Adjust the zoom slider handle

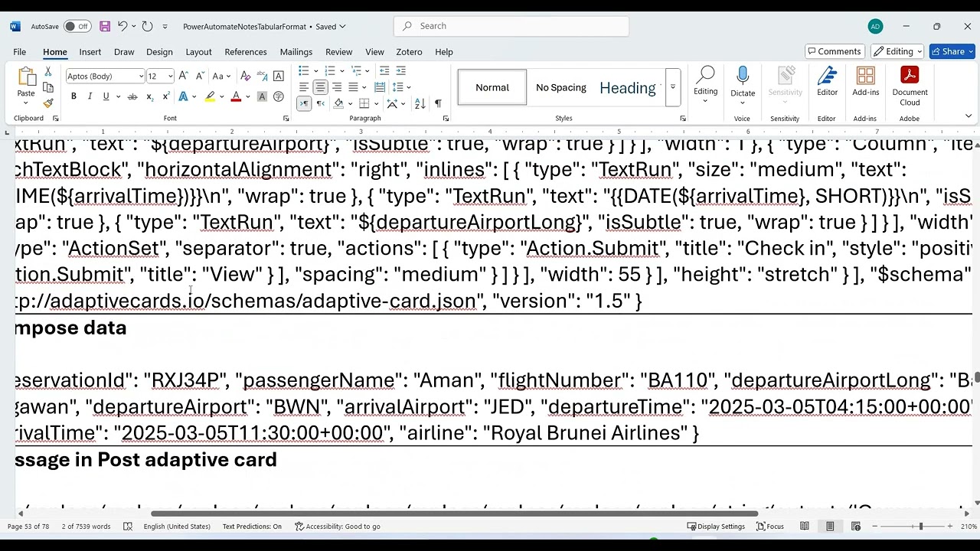pos(920,527)
